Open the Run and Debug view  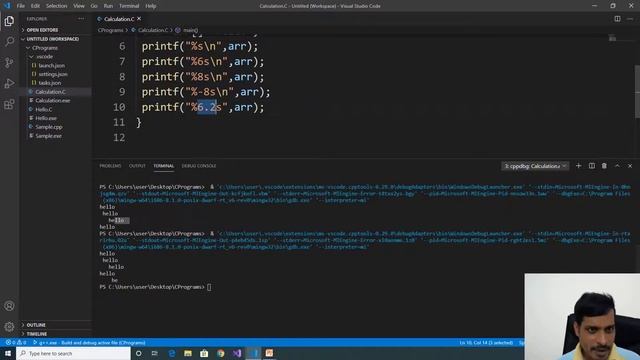(9, 83)
